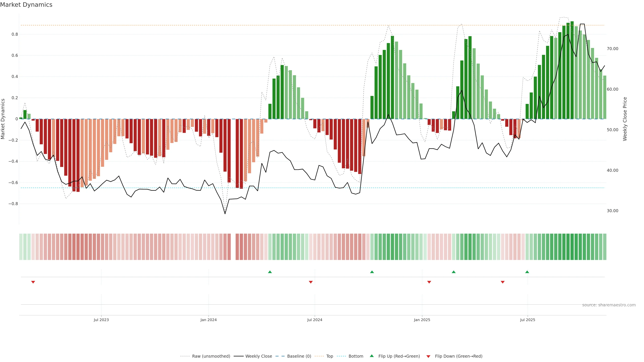This screenshot has height=362, width=644.
Task: Click the leftmost red Flip Down triangle marker
Action: point(33,282)
